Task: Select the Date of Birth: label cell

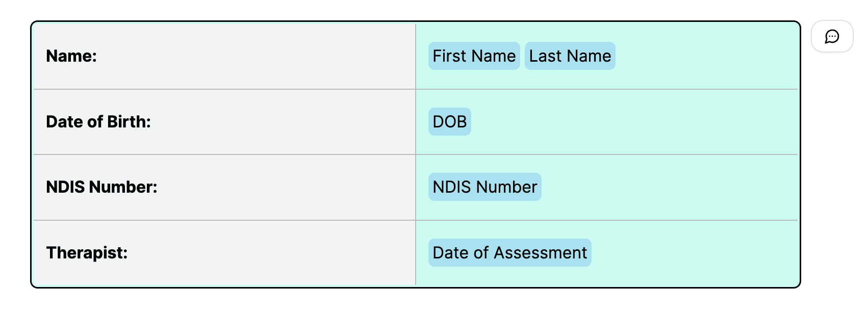Action: 97,121
